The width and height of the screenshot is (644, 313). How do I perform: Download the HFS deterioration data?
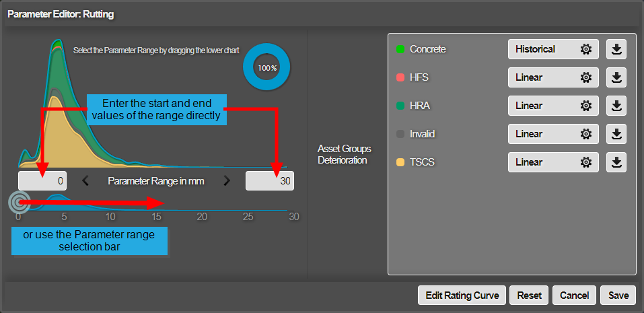click(x=616, y=77)
